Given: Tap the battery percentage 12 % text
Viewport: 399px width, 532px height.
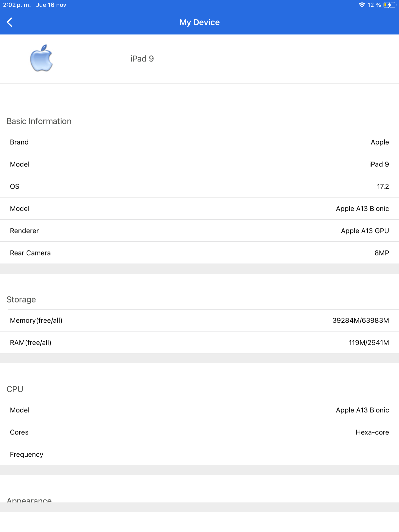Looking at the screenshot, I should click(x=374, y=5).
